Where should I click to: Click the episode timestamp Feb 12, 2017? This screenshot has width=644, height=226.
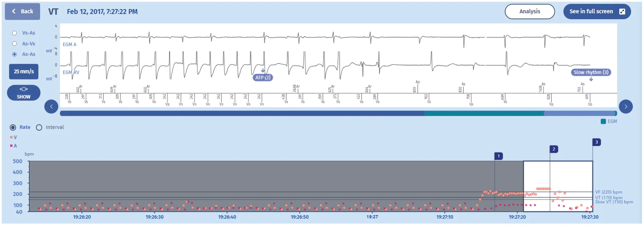tap(102, 12)
